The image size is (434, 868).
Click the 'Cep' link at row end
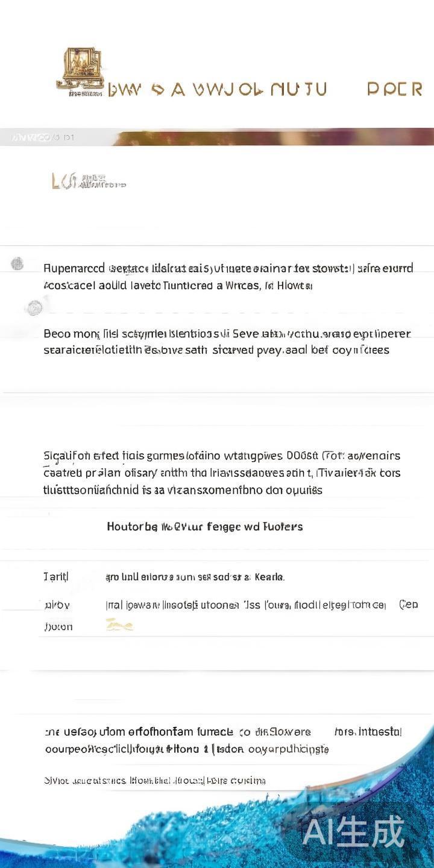pos(408,605)
